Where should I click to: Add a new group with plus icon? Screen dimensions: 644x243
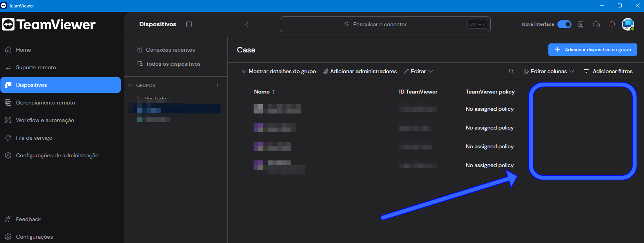[x=218, y=85]
